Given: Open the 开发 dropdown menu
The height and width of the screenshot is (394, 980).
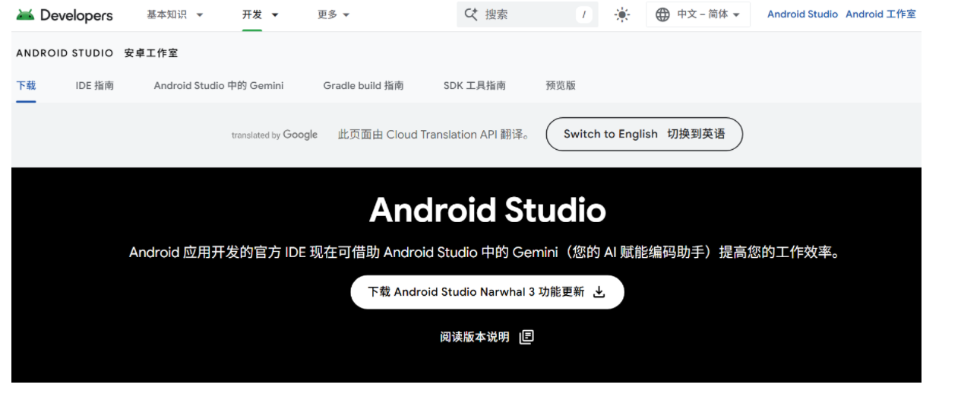Looking at the screenshot, I should click(261, 14).
